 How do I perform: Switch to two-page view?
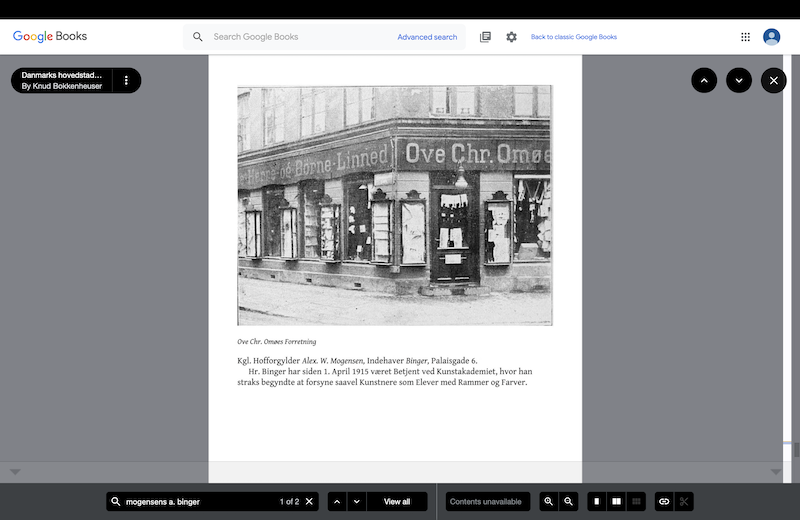(617, 501)
